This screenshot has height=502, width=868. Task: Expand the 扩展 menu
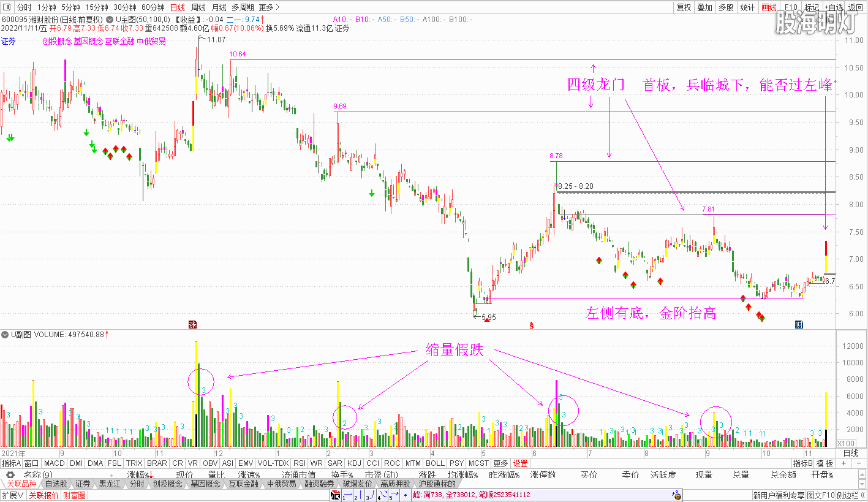12,495
